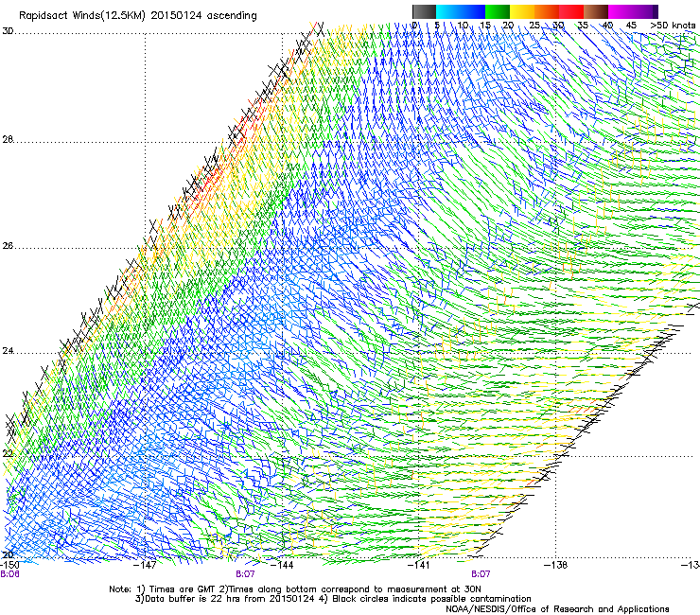Screen dimensions: 700x615
Task: Click the latitude label '24'
Action: tap(8, 351)
